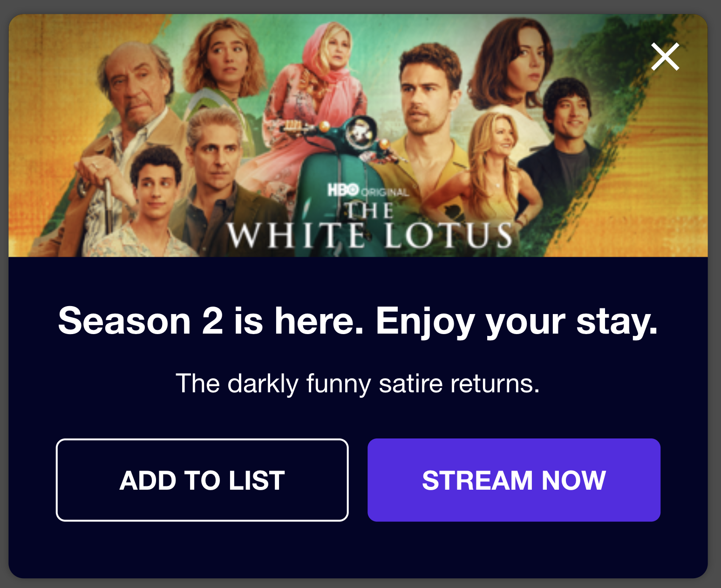
Task: Click the 'Season 2 is here' headline
Action: point(358,321)
